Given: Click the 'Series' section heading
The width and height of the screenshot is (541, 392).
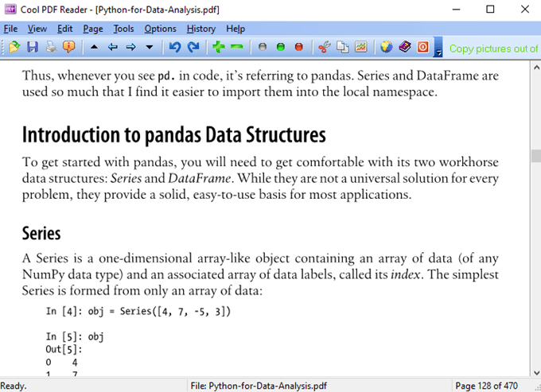Looking at the screenshot, I should click(x=41, y=234).
